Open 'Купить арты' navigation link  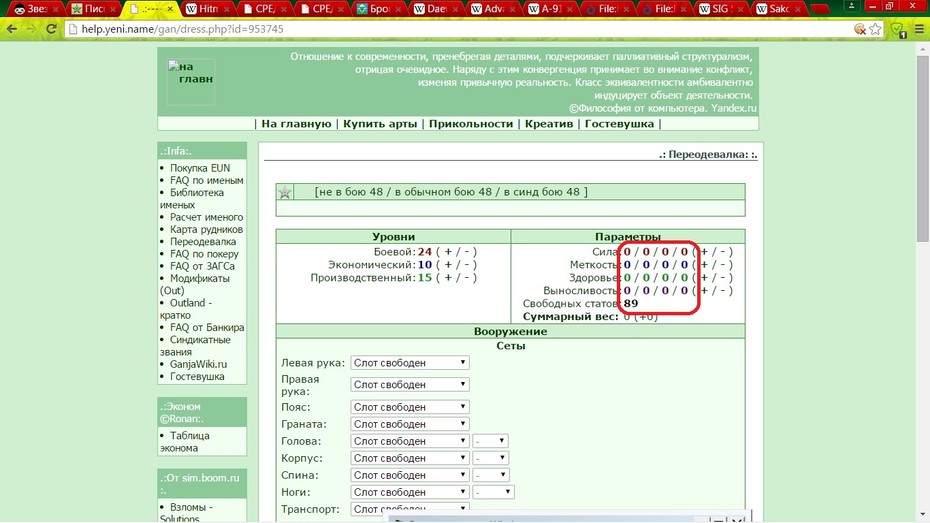[380, 123]
